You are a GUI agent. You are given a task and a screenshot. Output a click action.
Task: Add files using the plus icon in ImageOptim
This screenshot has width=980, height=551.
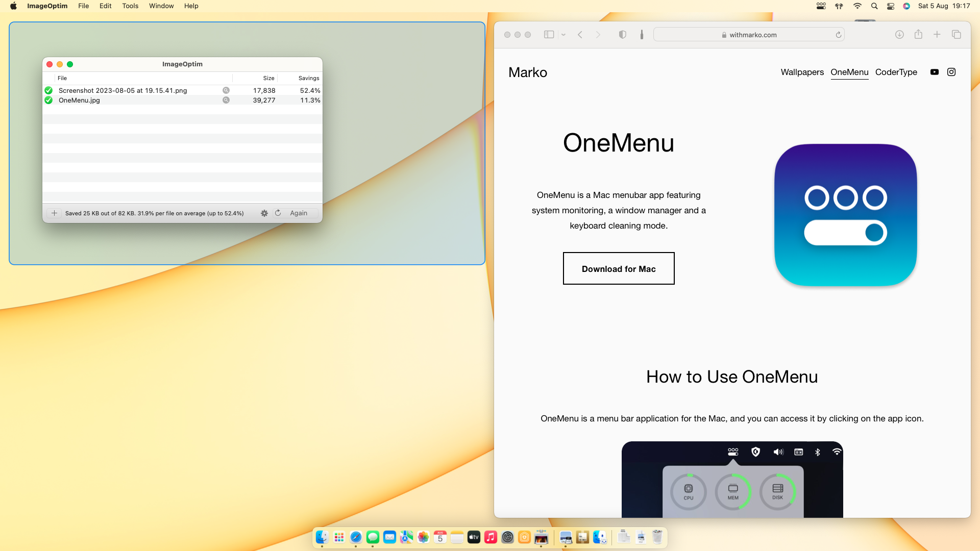tap(54, 213)
